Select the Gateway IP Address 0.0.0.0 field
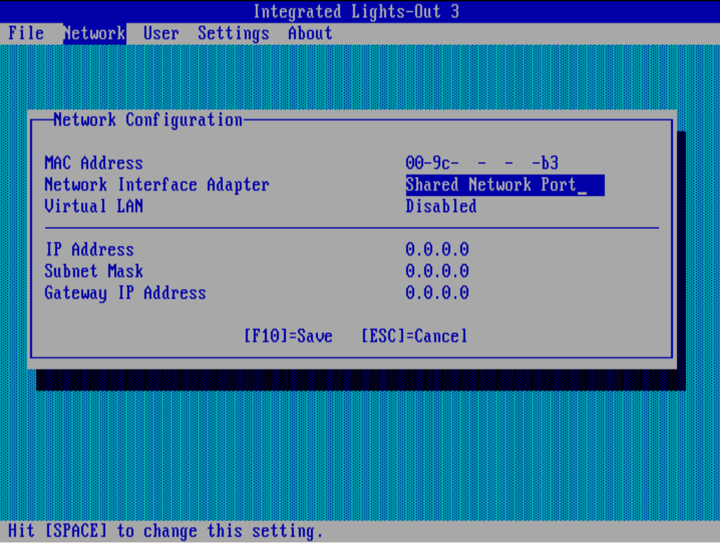This screenshot has height=543, width=720. click(x=437, y=293)
